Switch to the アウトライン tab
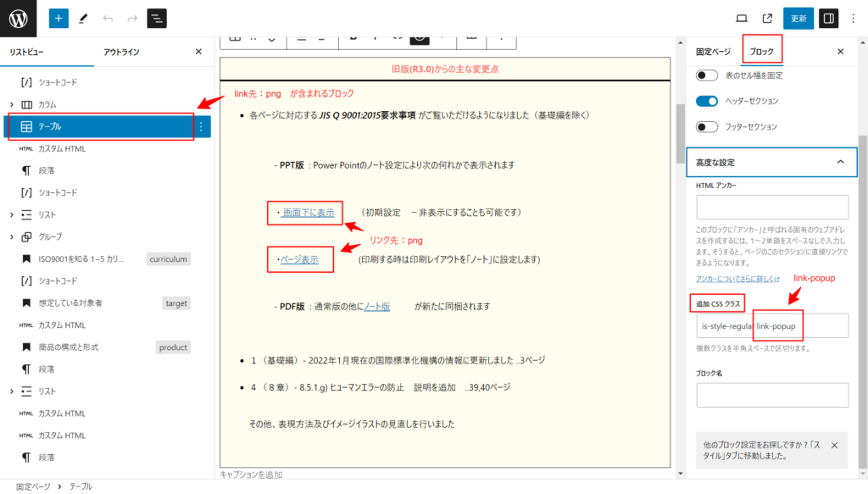This screenshot has height=494, width=868. [121, 52]
